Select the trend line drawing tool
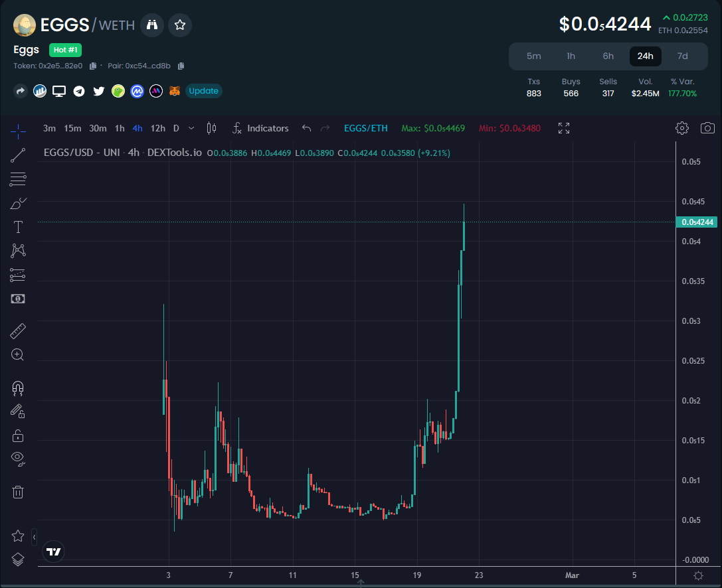Screen dimensions: 722x588 18,155
